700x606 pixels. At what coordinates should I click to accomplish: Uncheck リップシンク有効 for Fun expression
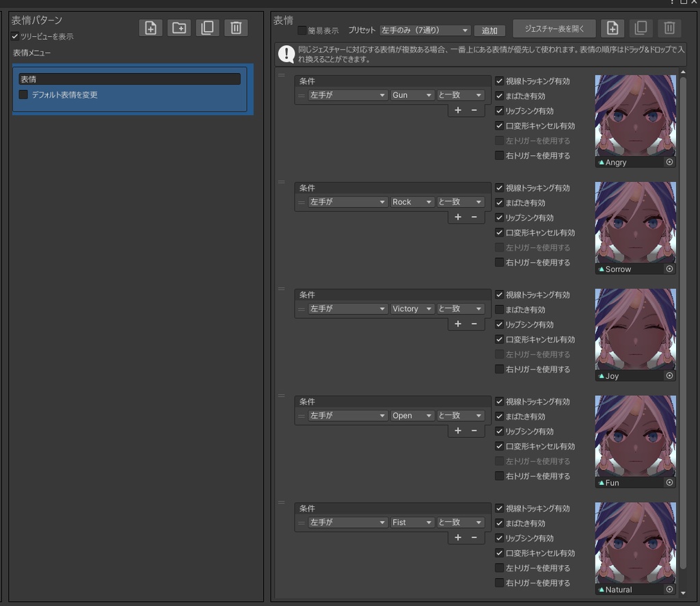pos(499,432)
